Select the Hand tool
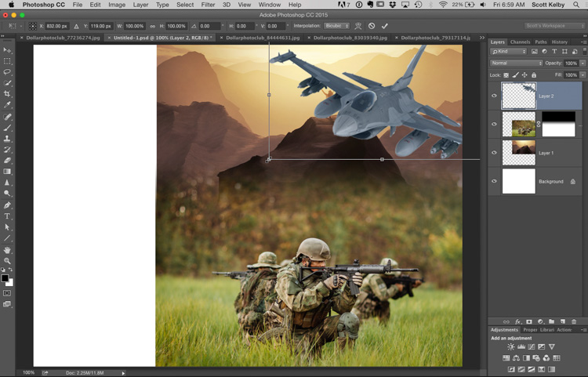The image size is (588, 377). point(8,249)
